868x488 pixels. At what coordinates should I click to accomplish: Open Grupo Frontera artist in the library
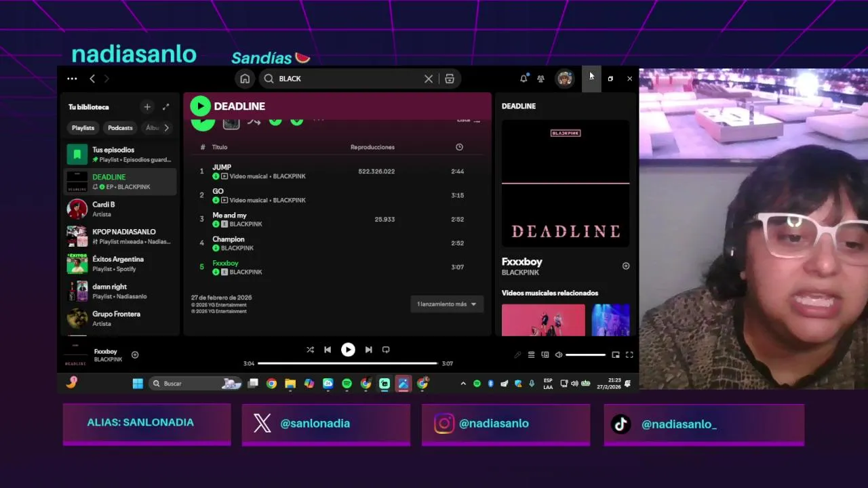pyautogui.click(x=120, y=319)
